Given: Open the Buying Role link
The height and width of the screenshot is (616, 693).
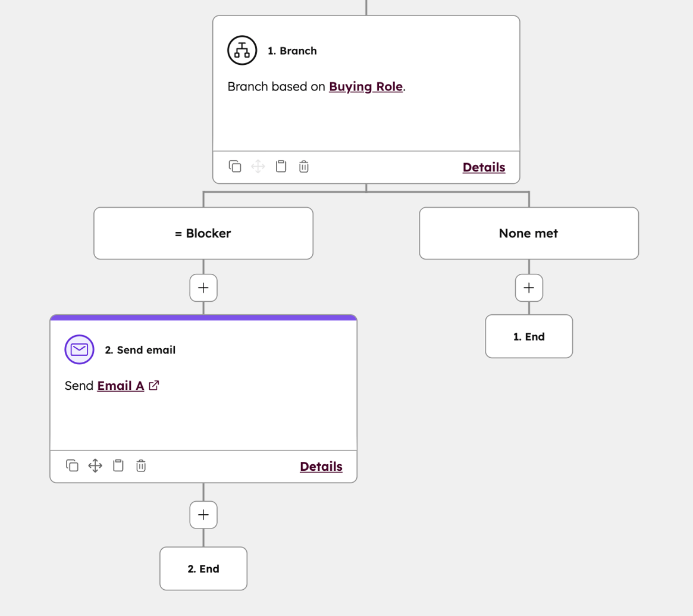Looking at the screenshot, I should [366, 86].
